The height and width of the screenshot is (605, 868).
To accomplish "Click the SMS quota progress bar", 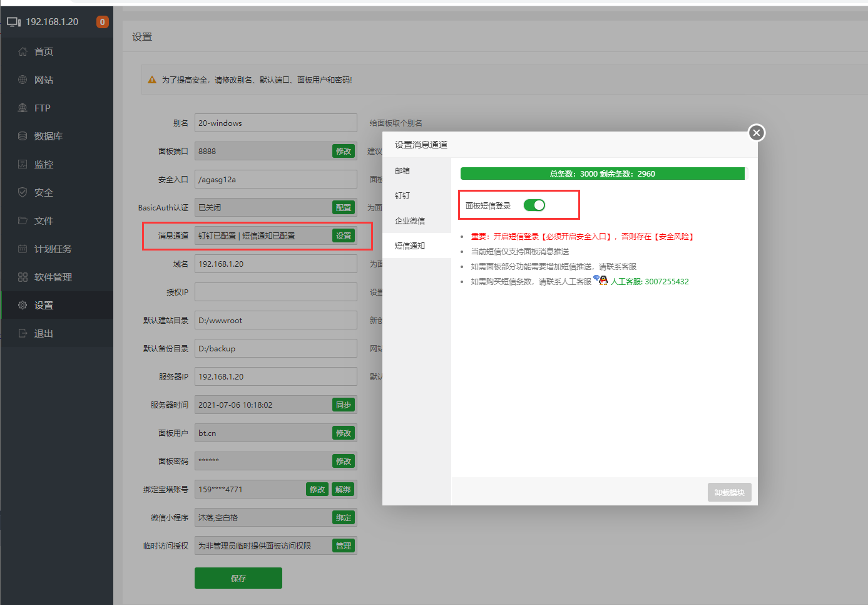I will 604,173.
